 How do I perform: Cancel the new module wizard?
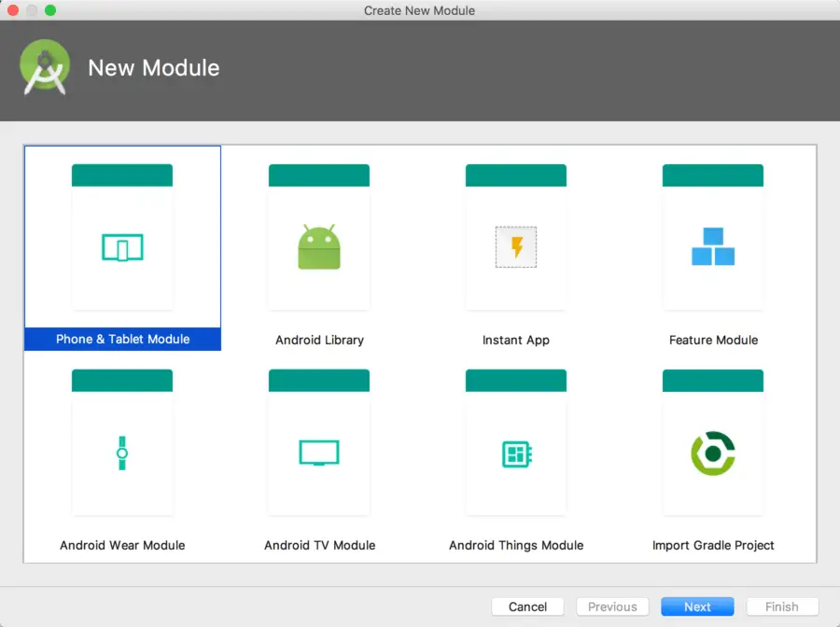527,606
